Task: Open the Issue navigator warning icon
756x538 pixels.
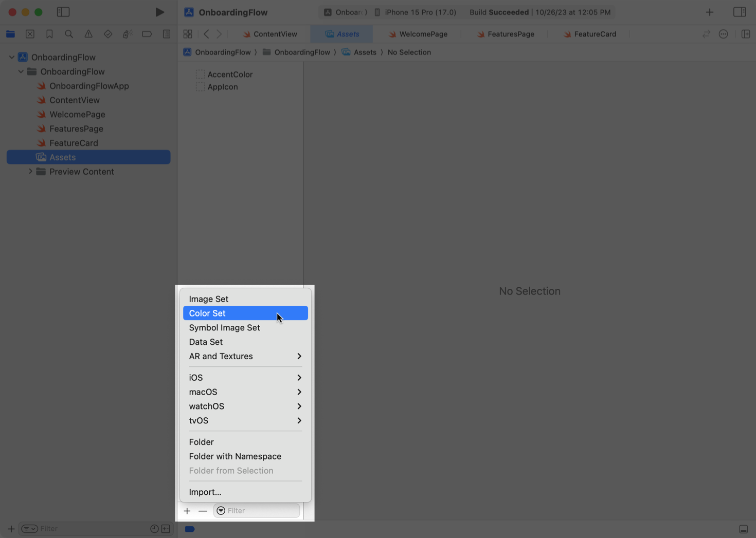Action: (x=88, y=34)
